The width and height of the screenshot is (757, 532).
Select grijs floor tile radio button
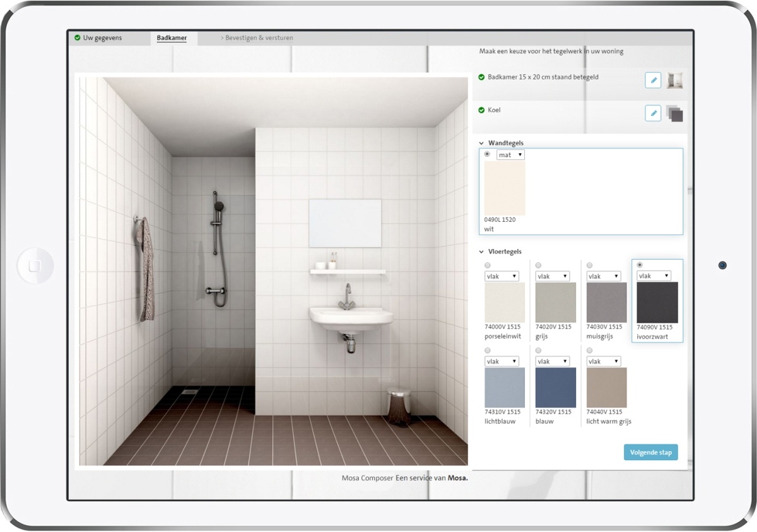point(538,266)
